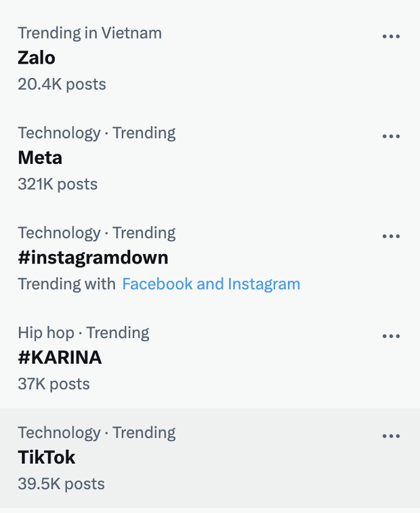The image size is (420, 513).
Task: Open more options for Meta trend
Action: 391,136
